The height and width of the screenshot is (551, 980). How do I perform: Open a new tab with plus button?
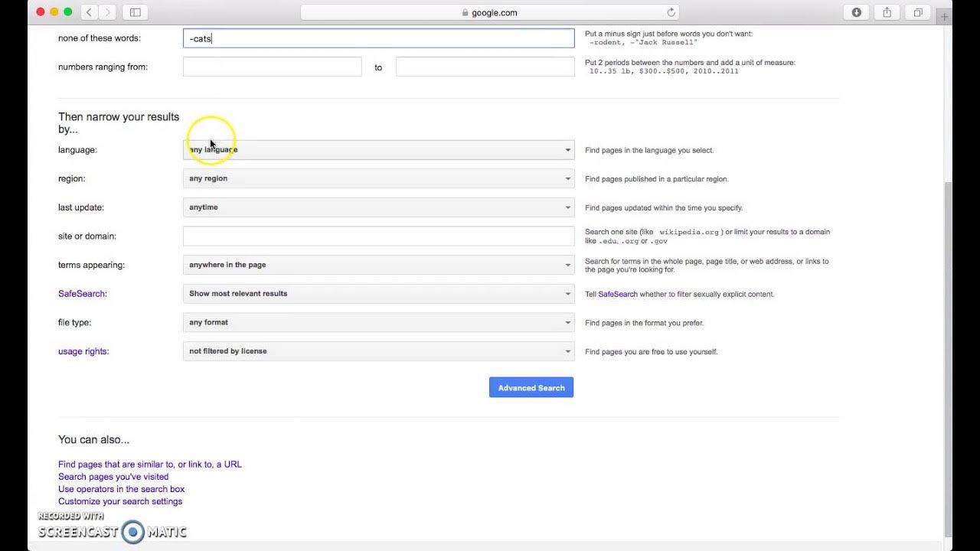click(945, 16)
